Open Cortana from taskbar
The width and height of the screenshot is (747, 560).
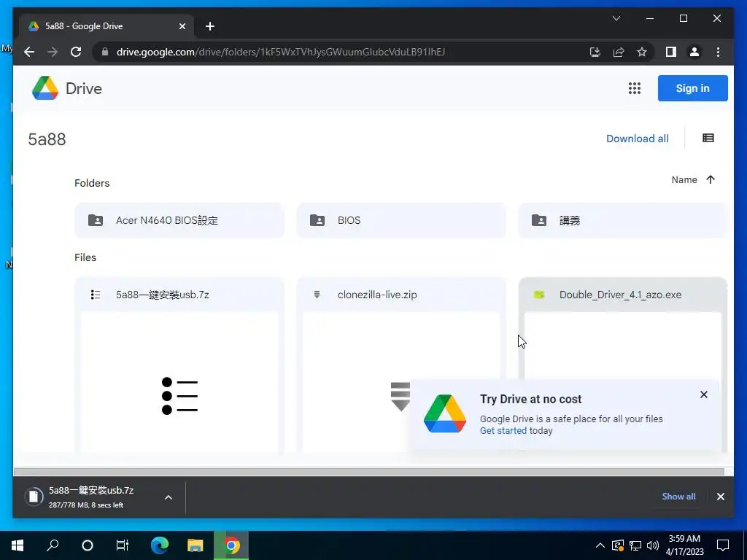pos(88,545)
